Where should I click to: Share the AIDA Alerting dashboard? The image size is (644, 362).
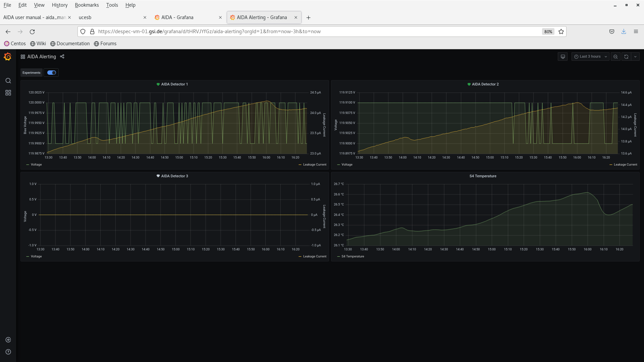click(62, 56)
